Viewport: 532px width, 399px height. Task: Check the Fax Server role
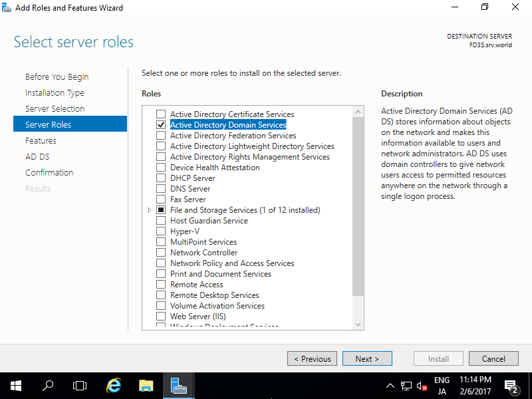pos(161,199)
